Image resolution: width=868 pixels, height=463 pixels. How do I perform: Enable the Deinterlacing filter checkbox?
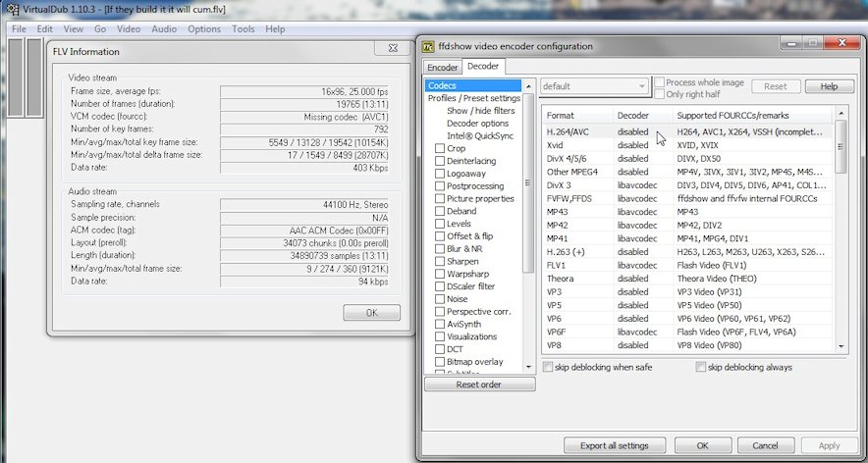440,161
